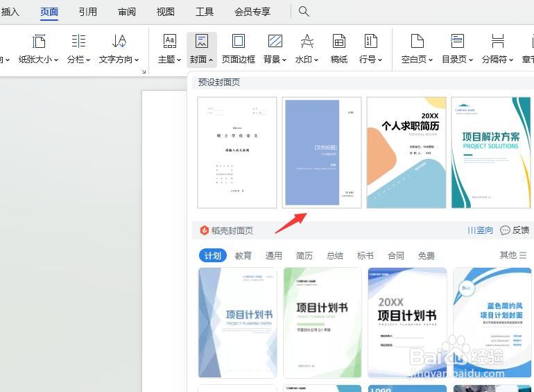Choose the 个人求职简历 preset cover
Screen dimensions: 534x392
[x=406, y=153]
